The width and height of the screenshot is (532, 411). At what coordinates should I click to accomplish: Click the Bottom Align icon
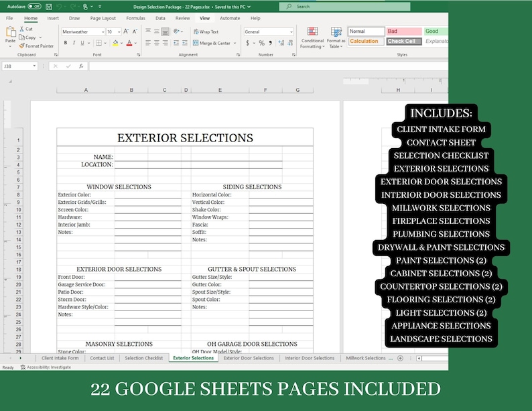pyautogui.click(x=165, y=32)
